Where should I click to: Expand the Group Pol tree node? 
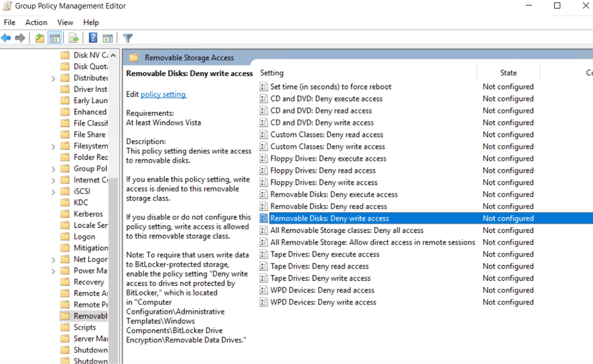click(x=53, y=169)
